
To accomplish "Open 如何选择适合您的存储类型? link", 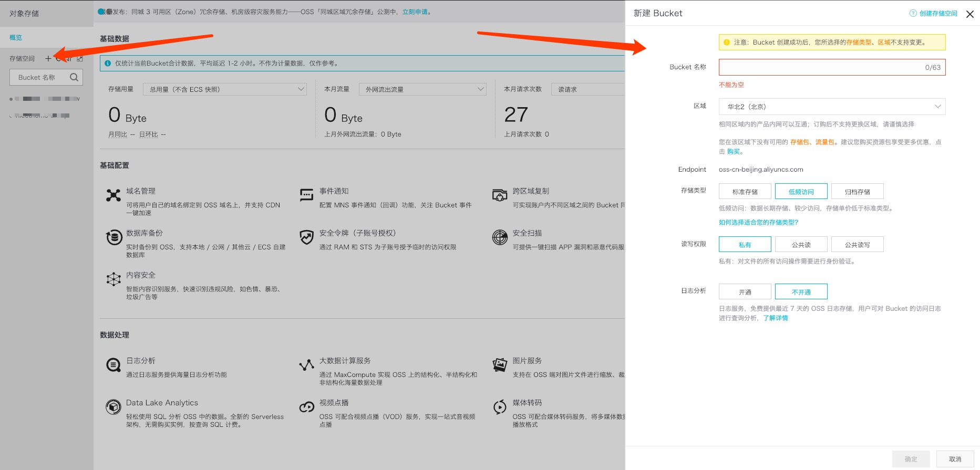I will 758,223.
